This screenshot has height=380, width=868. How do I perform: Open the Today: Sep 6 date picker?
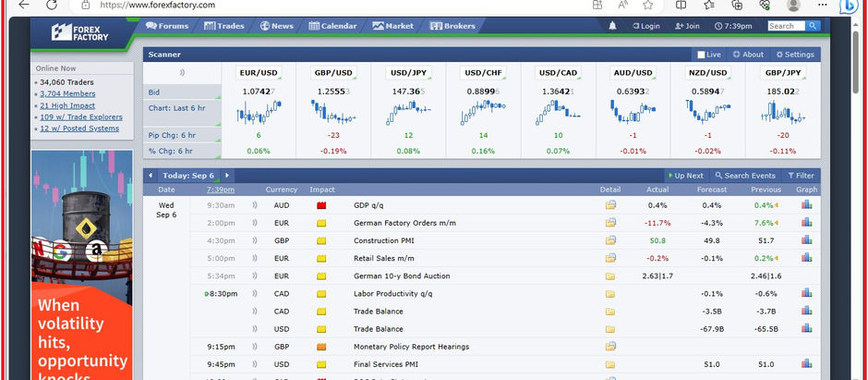[188, 176]
